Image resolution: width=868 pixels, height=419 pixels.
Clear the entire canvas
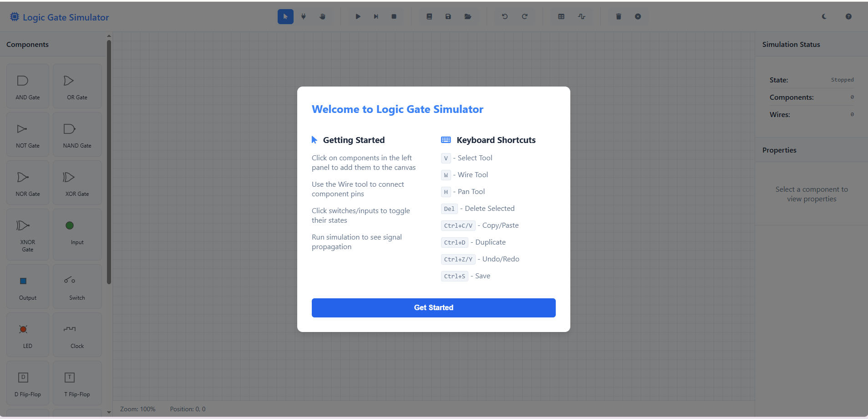point(637,16)
